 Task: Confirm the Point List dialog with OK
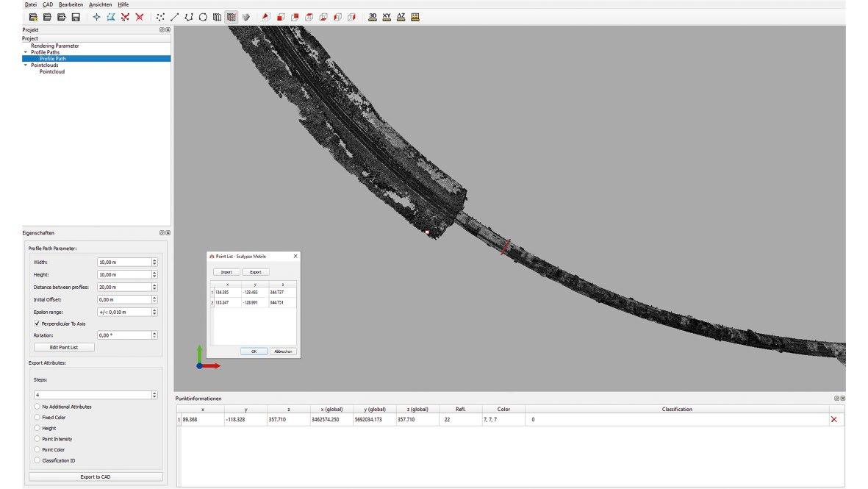click(x=254, y=351)
